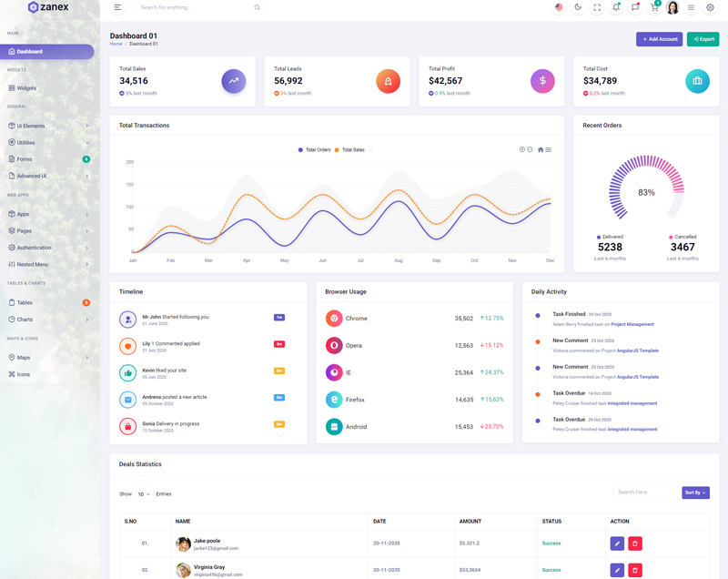The image size is (728, 579).
Task: Click the Add Account button
Action: click(x=659, y=39)
